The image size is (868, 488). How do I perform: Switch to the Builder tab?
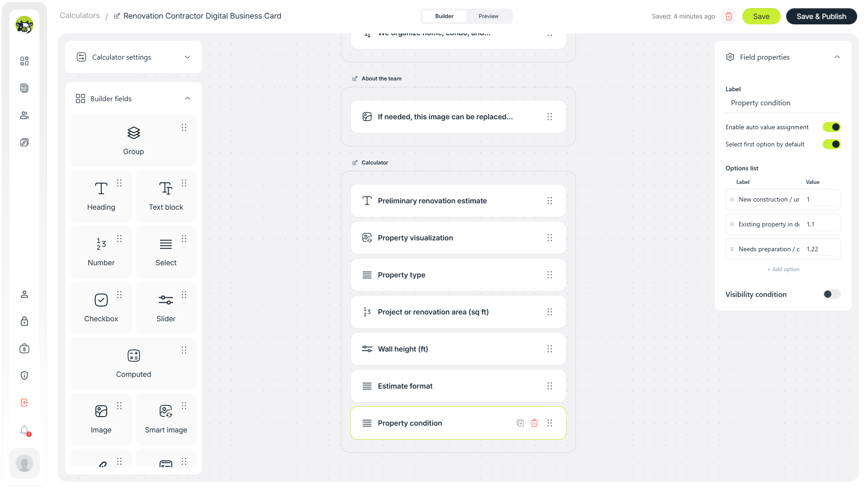click(x=444, y=16)
